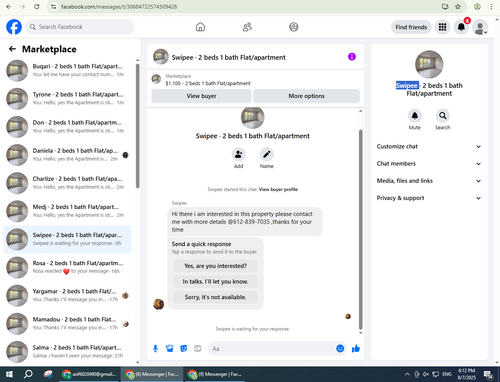Open the Groups icon in top navigation

pyautogui.click(x=294, y=27)
